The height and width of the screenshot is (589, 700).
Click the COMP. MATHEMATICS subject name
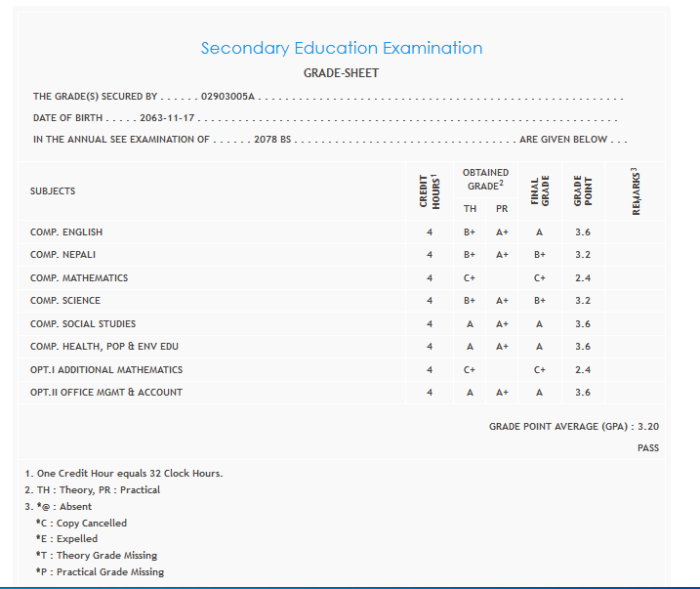click(79, 278)
